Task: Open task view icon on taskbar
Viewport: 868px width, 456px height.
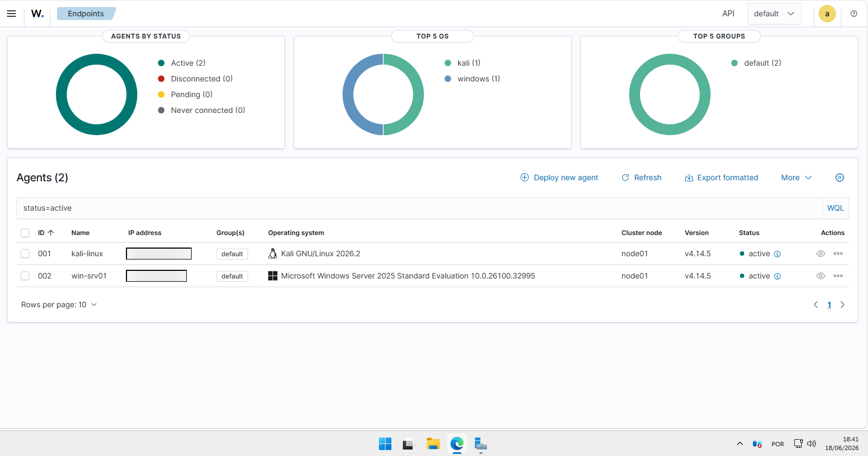Action: pos(409,444)
